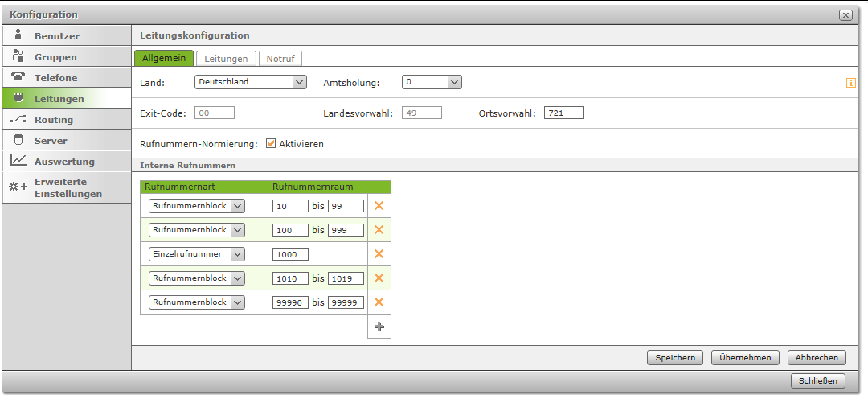Add a new internal number row

(x=379, y=327)
